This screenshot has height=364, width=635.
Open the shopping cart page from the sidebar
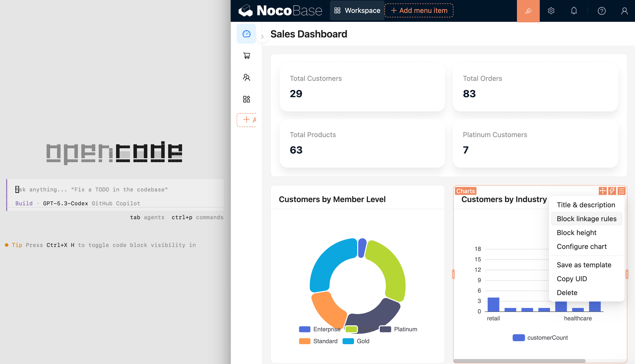pos(246,56)
